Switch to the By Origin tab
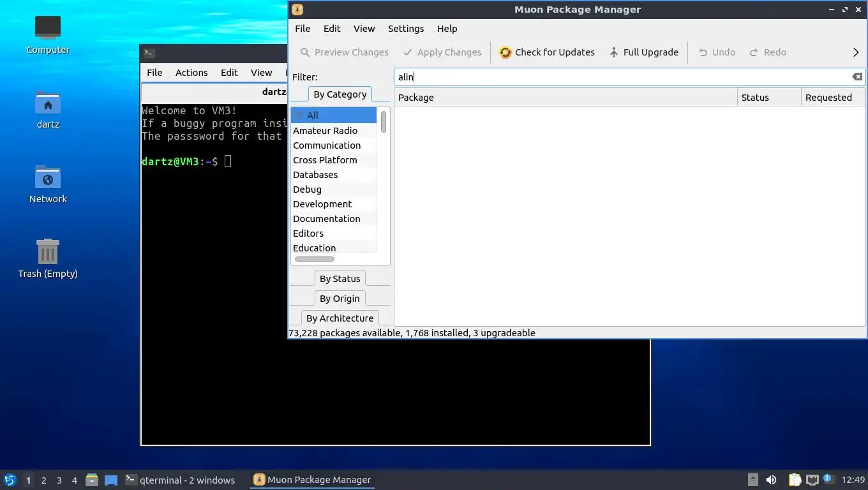The image size is (868, 490). pyautogui.click(x=340, y=299)
